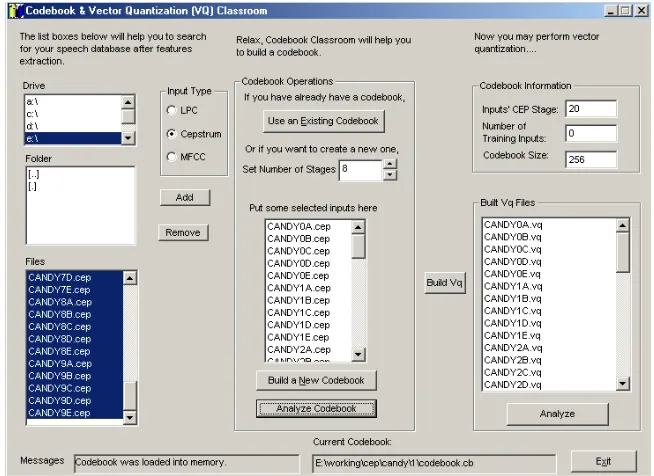Select CANDY0A.vq in Built Vq Files
654x476 pixels.
click(549, 225)
